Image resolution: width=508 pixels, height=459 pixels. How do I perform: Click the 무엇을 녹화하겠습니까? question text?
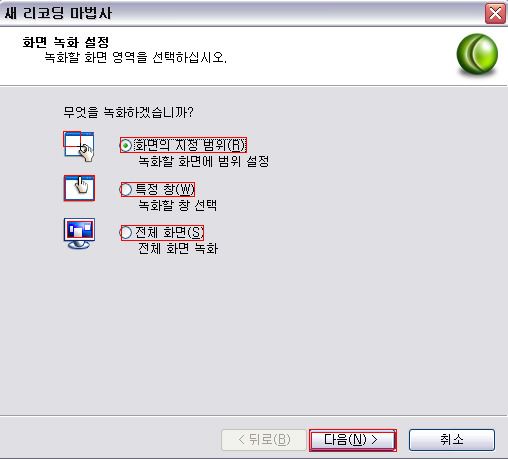point(128,112)
